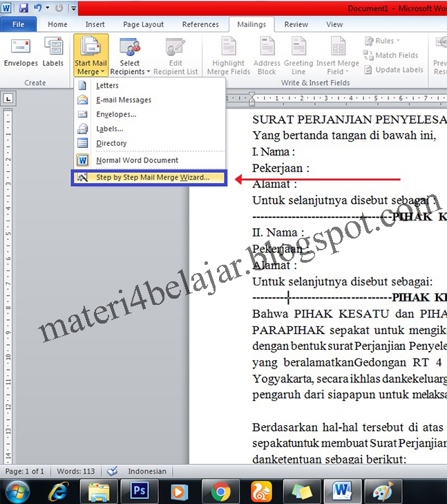Click the Undo icon in quick access toolbar
Image resolution: width=447 pixels, height=504 pixels.
(37, 8)
